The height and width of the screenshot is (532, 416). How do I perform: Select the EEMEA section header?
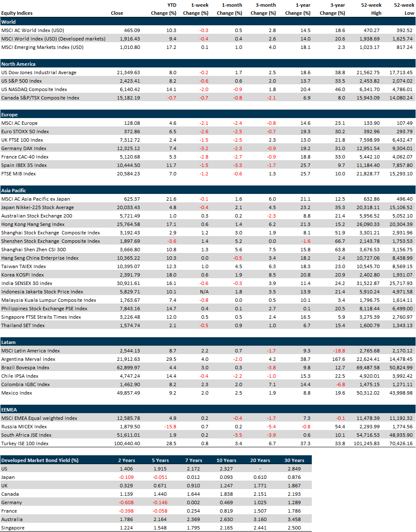pos(9,410)
